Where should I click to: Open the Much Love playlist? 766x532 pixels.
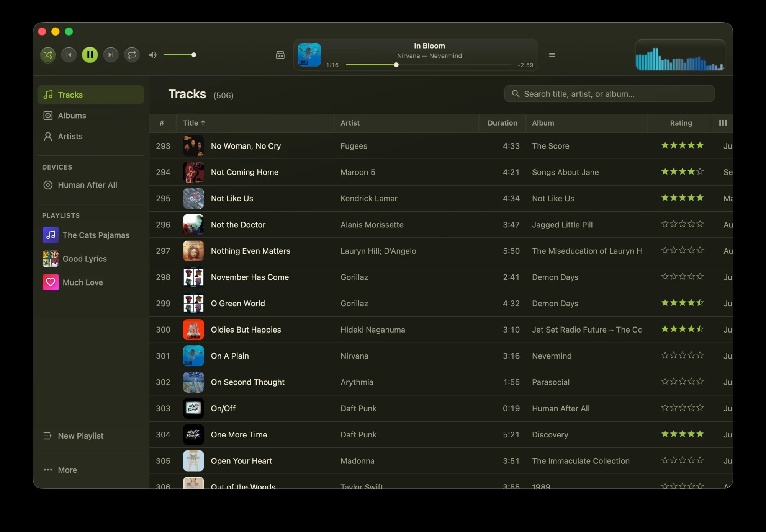[91, 282]
